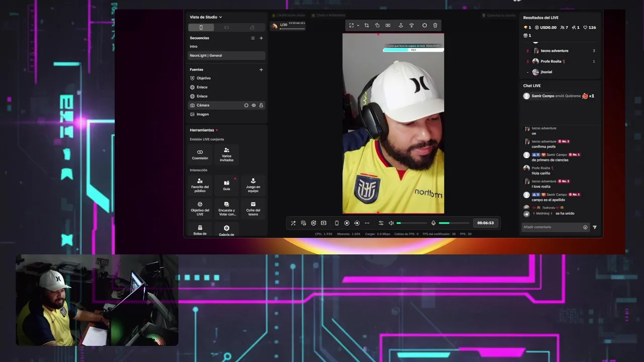Add a new sequence with plus icon
The image size is (644, 362).
coord(261,38)
